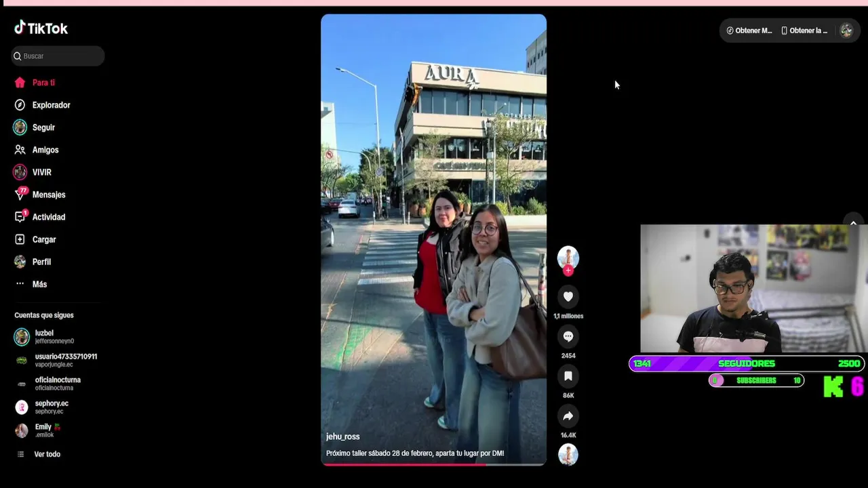
Task: Open the sound disc at bottom right
Action: [568, 454]
